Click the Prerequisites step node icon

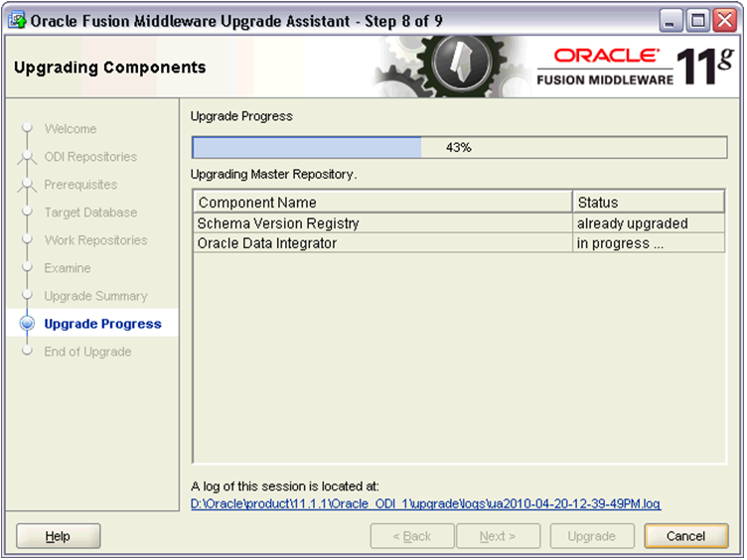click(x=27, y=185)
